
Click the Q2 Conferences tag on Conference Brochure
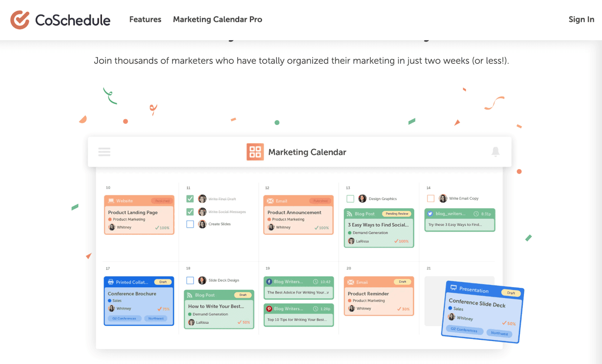(124, 318)
